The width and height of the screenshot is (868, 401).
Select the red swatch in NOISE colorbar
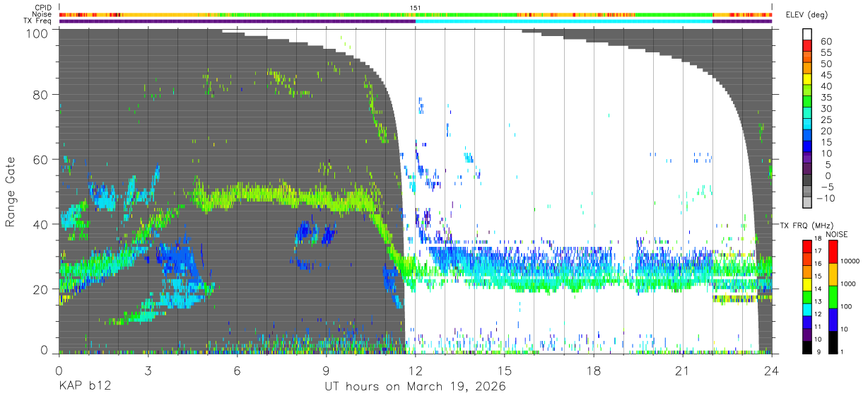[832, 251]
